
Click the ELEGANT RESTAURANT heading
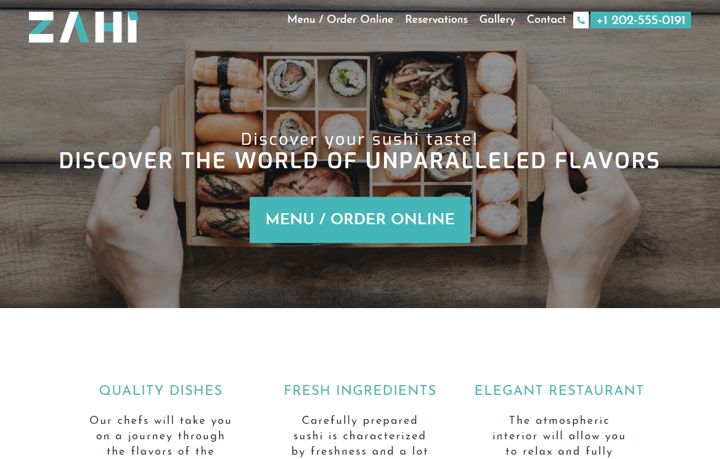click(559, 390)
